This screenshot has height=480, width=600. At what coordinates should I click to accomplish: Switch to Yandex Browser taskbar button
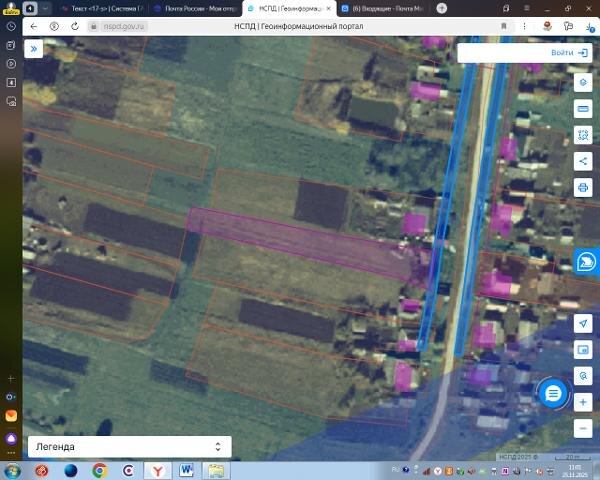click(x=158, y=470)
